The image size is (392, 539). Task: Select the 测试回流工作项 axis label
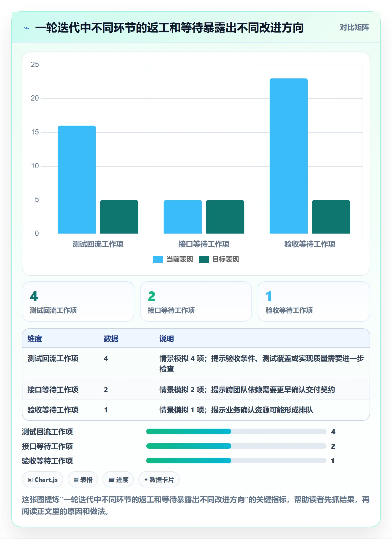tap(98, 244)
